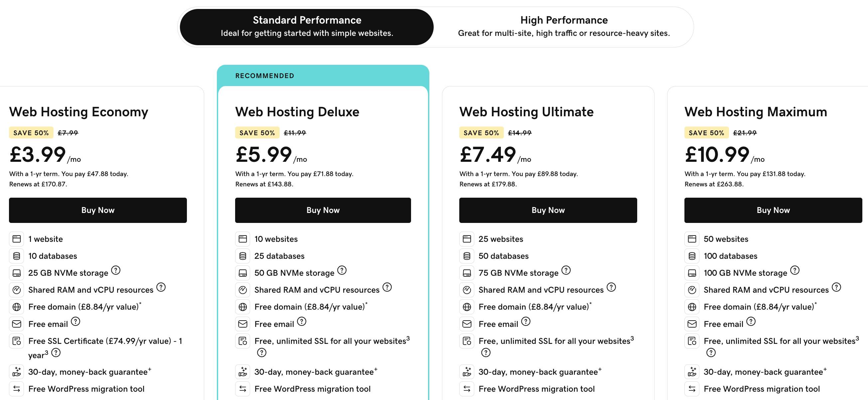Click Ultimate plan Free email info icon
This screenshot has width=868, height=400.
(x=526, y=322)
